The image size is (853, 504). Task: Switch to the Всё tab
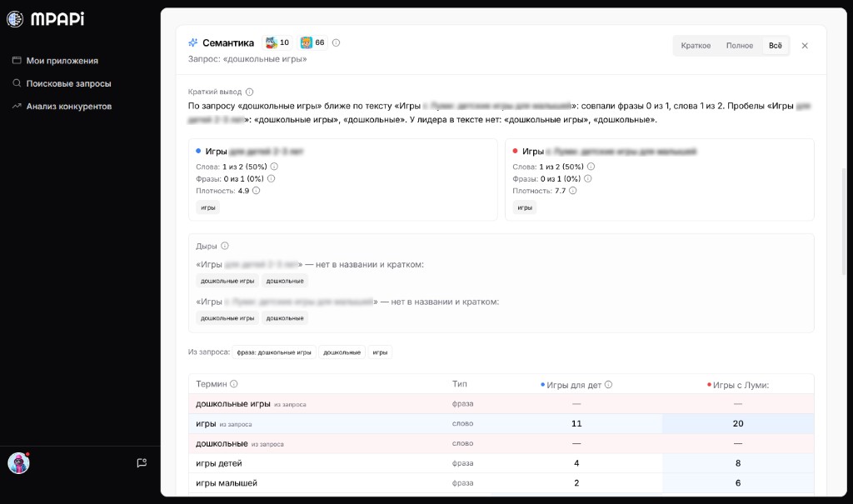776,46
